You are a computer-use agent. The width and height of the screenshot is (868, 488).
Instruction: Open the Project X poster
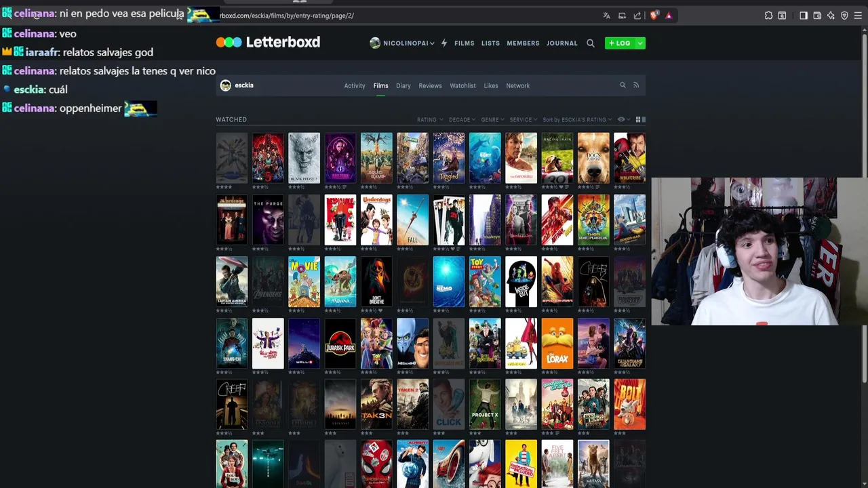(485, 405)
